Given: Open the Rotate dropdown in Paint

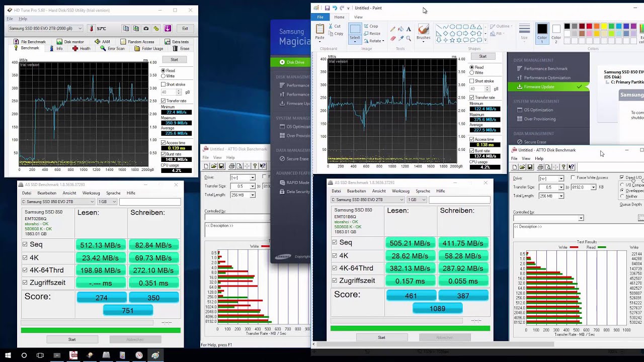Looking at the screenshot, I should click(373, 41).
